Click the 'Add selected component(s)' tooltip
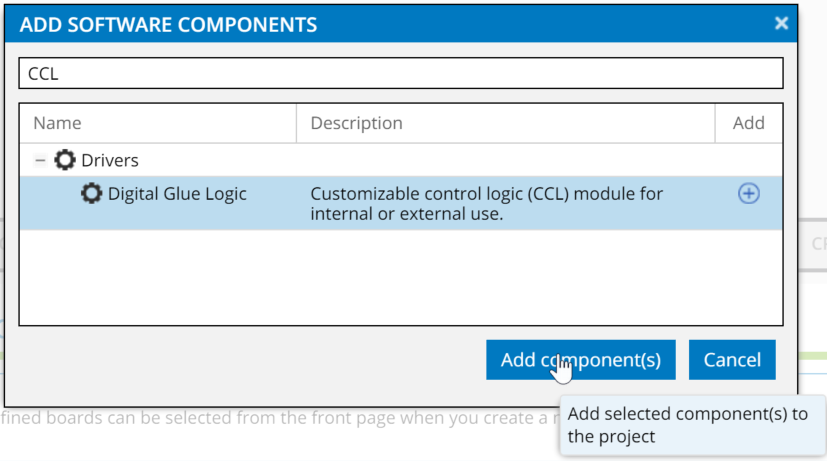Viewport: 827px width, 461px height. coord(693,425)
